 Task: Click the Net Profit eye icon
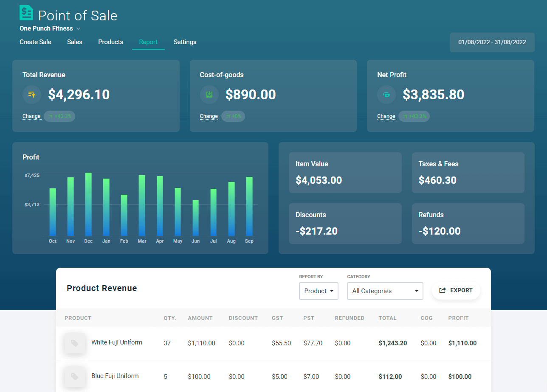386,95
